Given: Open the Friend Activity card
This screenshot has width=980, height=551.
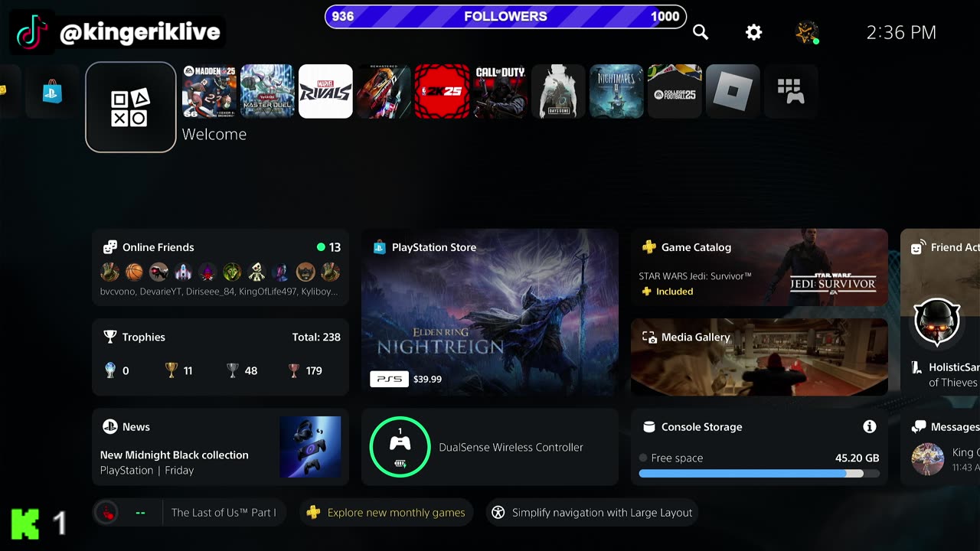Looking at the screenshot, I should pos(940,312).
